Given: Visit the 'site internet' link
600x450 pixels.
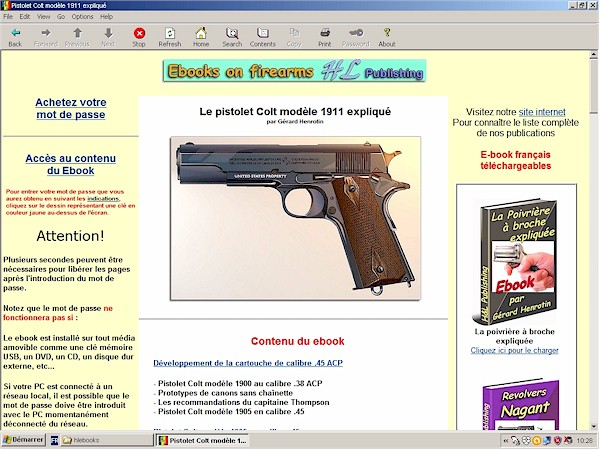Looking at the screenshot, I should [542, 112].
